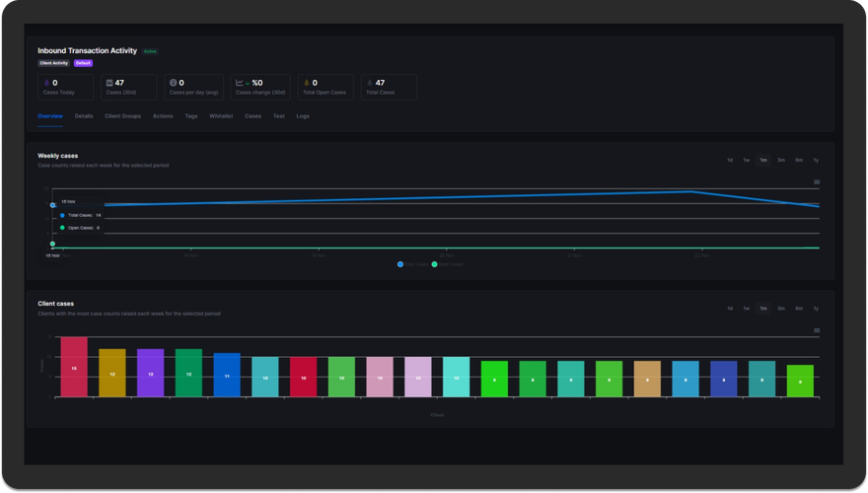Open the Details tab

(84, 116)
